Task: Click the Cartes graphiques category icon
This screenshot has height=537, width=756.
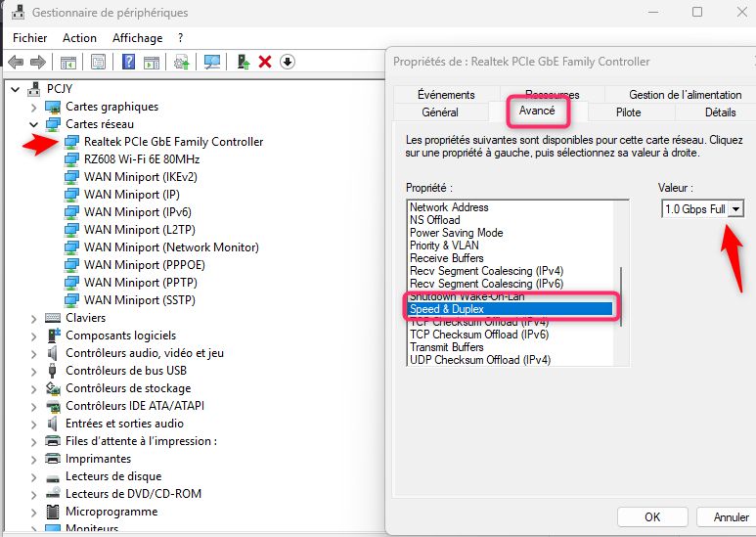Action: pos(53,107)
